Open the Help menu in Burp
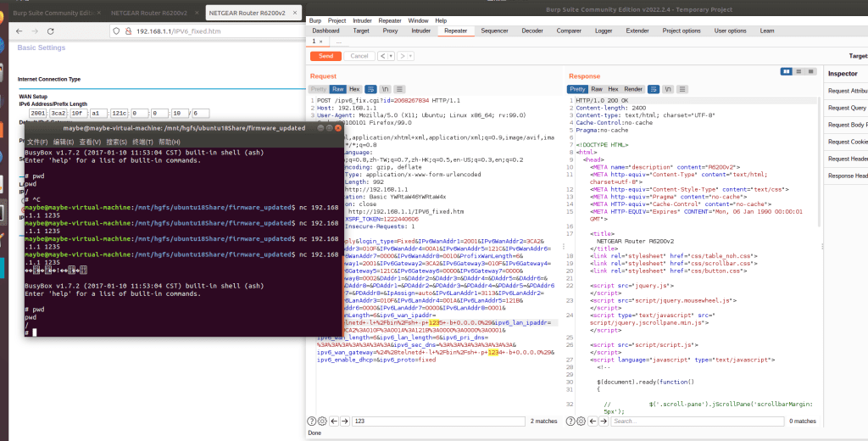Image resolution: width=868 pixels, height=441 pixels. tap(441, 20)
